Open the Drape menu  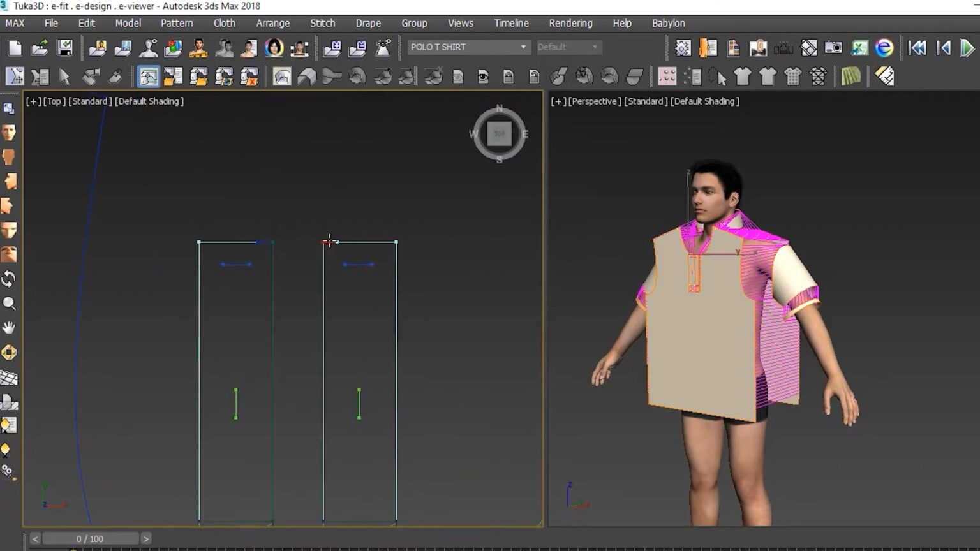pos(368,23)
